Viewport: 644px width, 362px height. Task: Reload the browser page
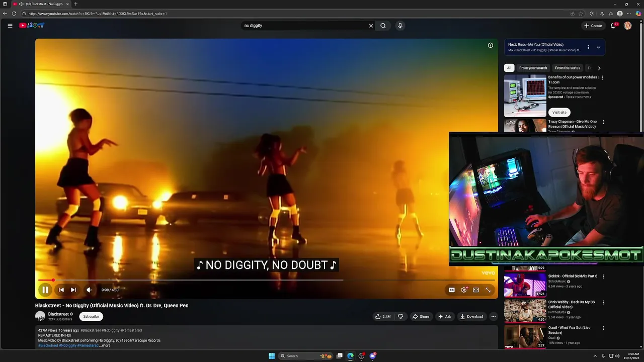14,14
